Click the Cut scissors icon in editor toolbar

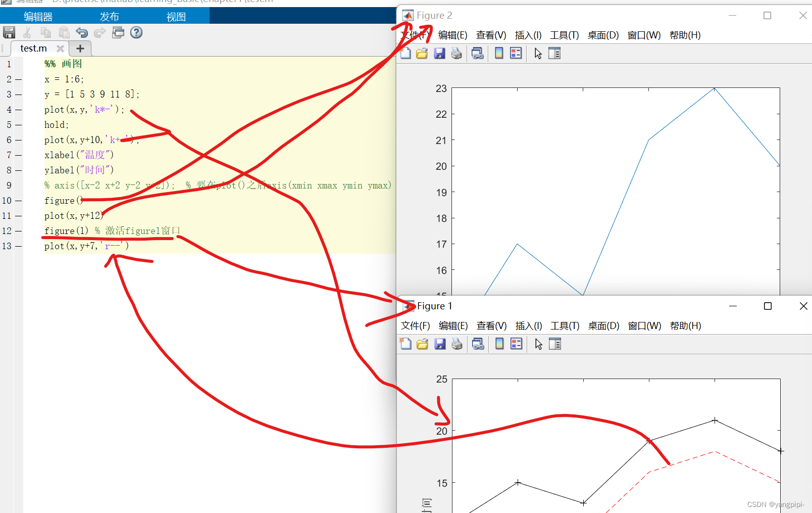[x=27, y=33]
